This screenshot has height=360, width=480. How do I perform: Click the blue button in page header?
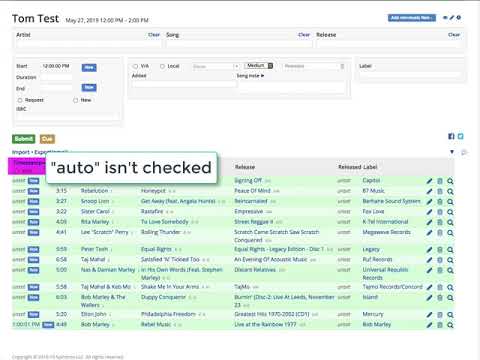412,18
